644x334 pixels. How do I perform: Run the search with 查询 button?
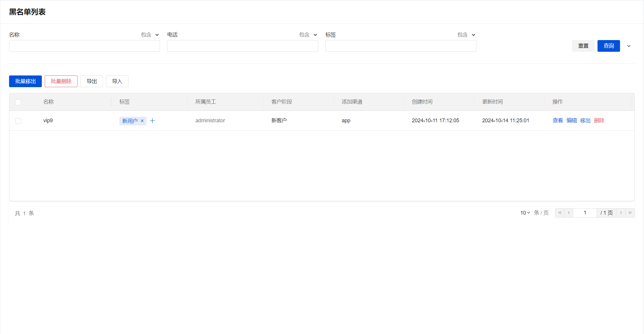coord(609,46)
